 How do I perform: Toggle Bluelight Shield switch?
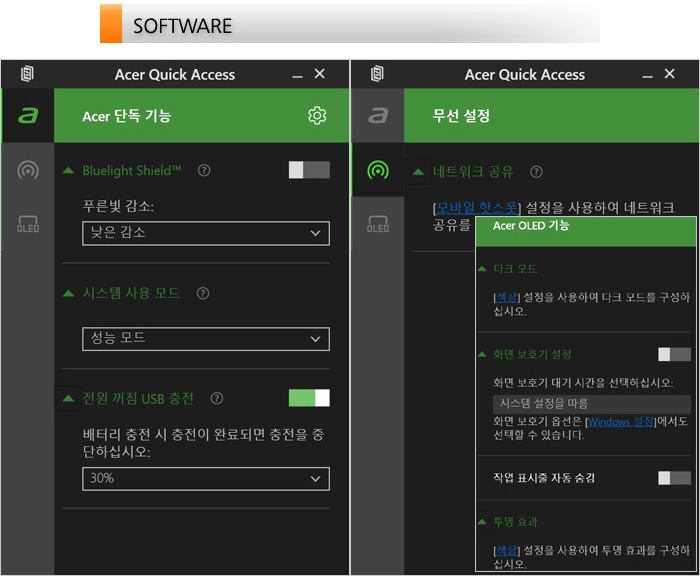click(x=309, y=170)
